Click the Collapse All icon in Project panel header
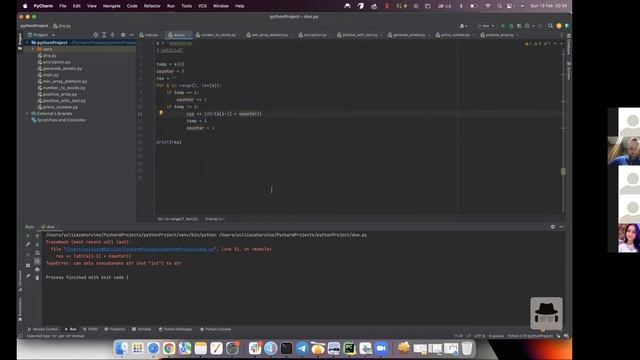 [x=113, y=35]
